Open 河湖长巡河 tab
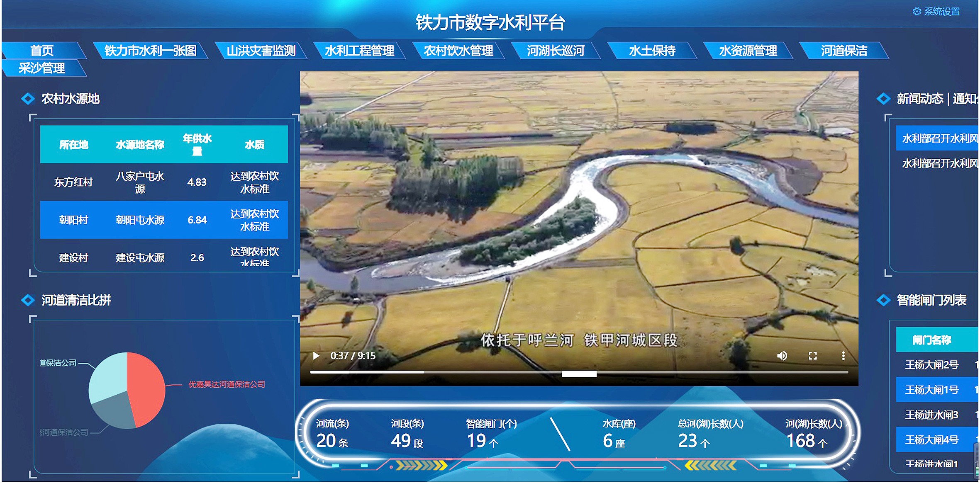Viewport: 980px width, 483px height. pyautogui.click(x=556, y=51)
